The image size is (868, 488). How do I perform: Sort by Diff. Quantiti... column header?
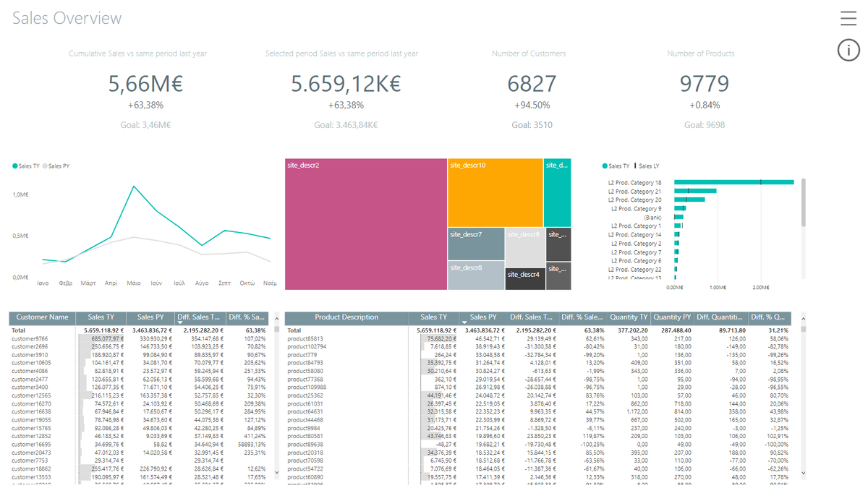[x=720, y=317]
